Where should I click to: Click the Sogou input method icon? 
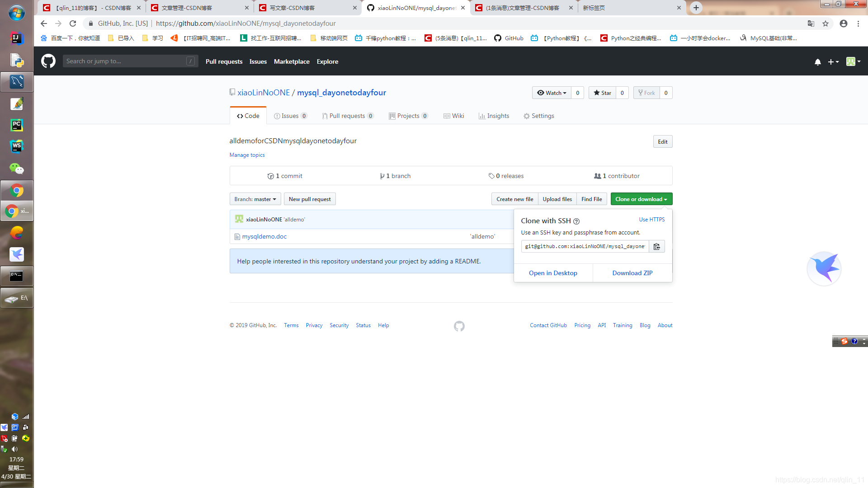pyautogui.click(x=844, y=341)
